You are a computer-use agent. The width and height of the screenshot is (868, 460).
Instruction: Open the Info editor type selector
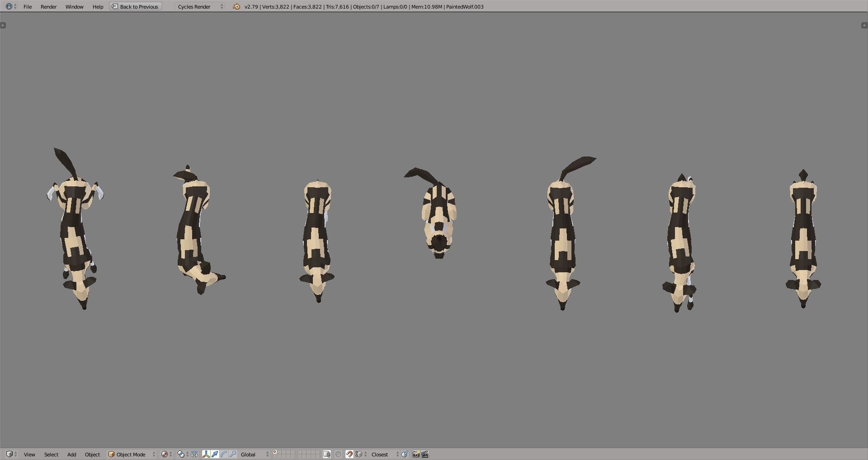[x=11, y=6]
